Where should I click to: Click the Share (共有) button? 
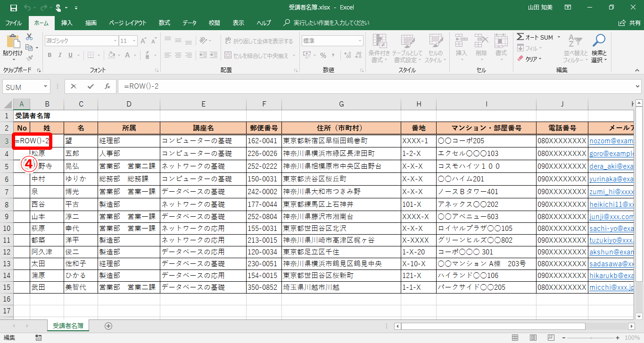630,23
